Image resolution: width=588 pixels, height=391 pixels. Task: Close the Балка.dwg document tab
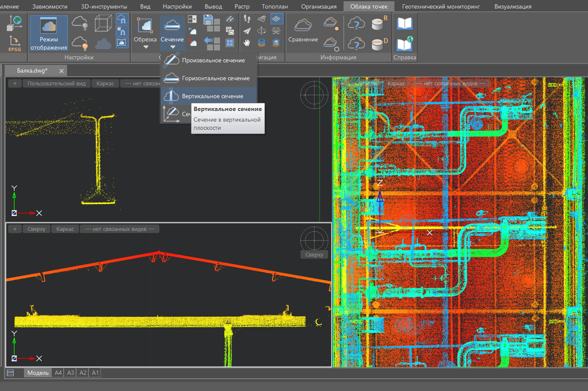(62, 71)
